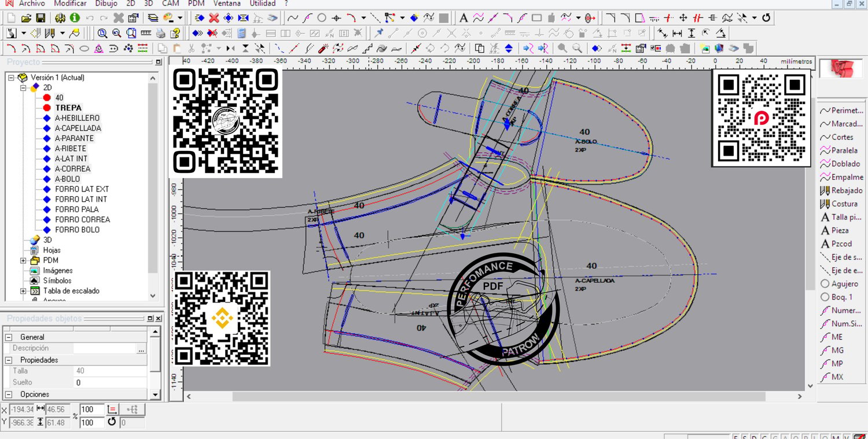Click the New document icon
Screen dimensions: 868x439
(12, 18)
